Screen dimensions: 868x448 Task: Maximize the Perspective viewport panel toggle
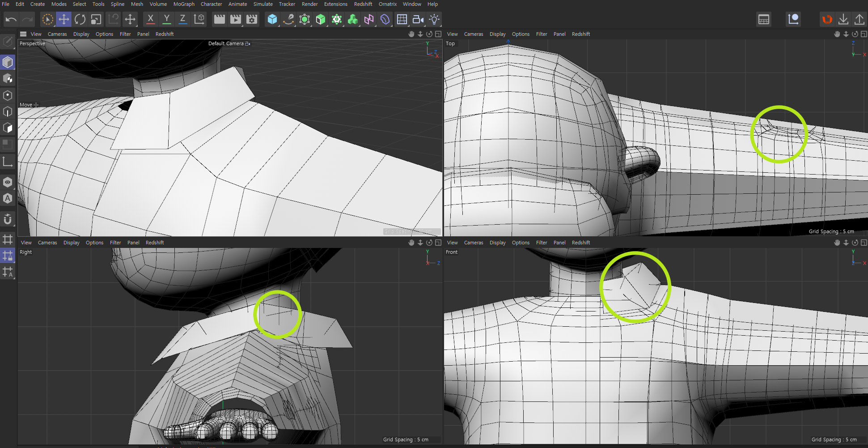tap(438, 34)
